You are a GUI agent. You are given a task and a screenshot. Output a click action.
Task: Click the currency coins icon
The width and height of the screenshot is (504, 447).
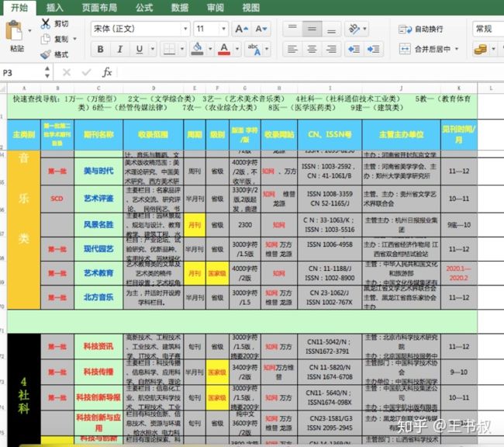(481, 49)
